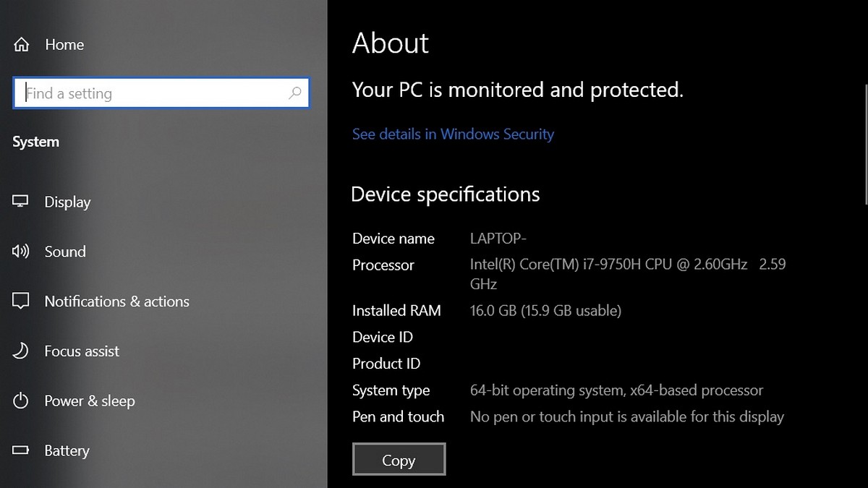This screenshot has width=868, height=488.
Task: Click the Copy button under device specifications
Action: click(x=399, y=459)
